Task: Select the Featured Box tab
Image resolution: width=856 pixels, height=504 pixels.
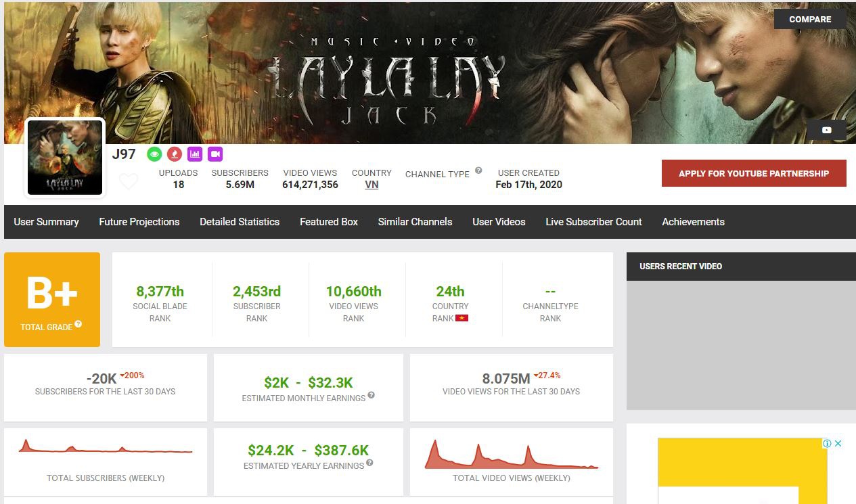Action: 329,222
